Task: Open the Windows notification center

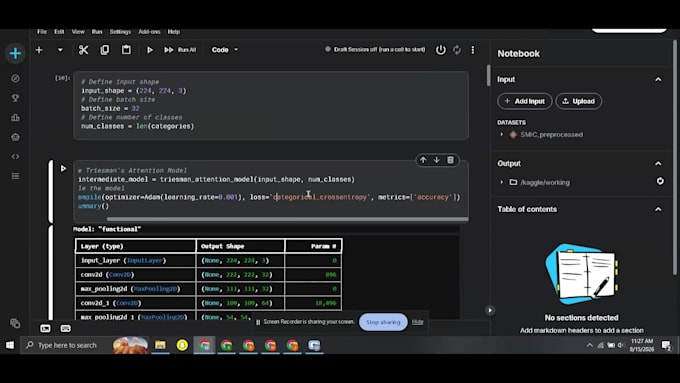Action: (666, 345)
